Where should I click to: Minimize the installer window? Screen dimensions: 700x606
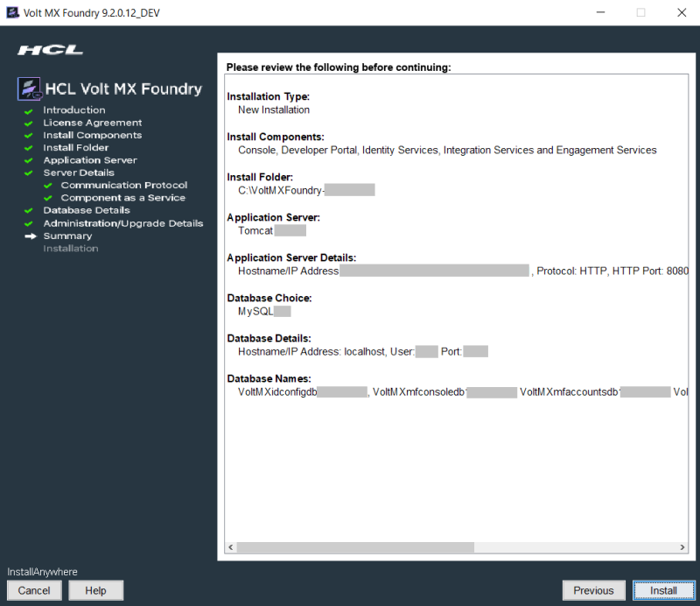coord(600,12)
